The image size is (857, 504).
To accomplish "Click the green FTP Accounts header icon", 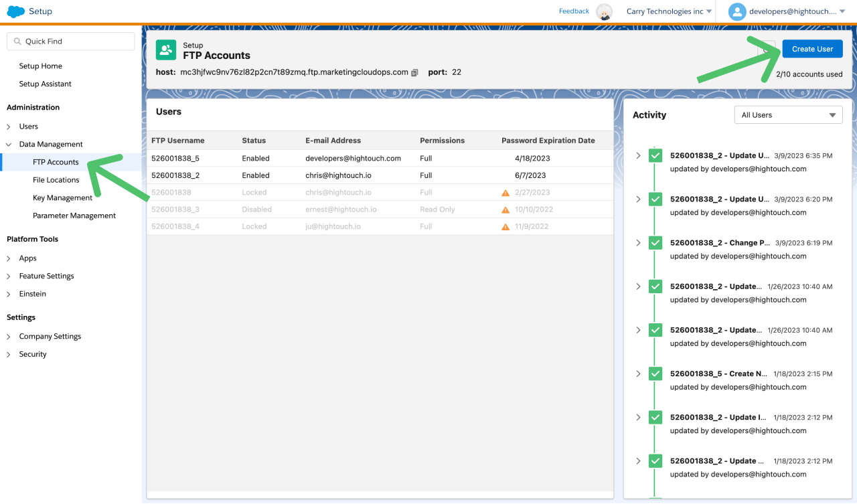I will click(166, 50).
